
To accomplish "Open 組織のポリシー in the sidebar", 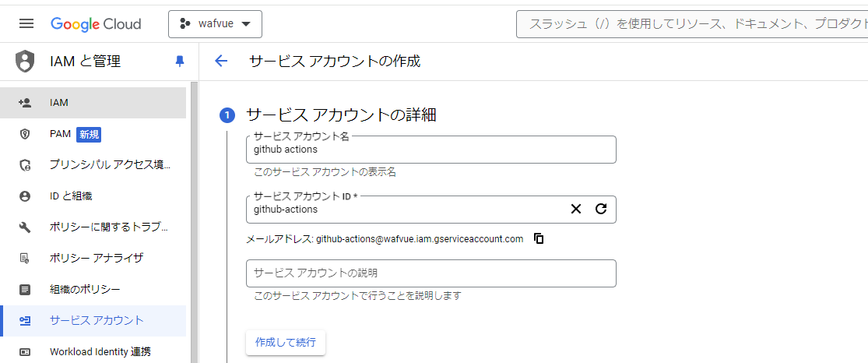I will pyautogui.click(x=93, y=289).
